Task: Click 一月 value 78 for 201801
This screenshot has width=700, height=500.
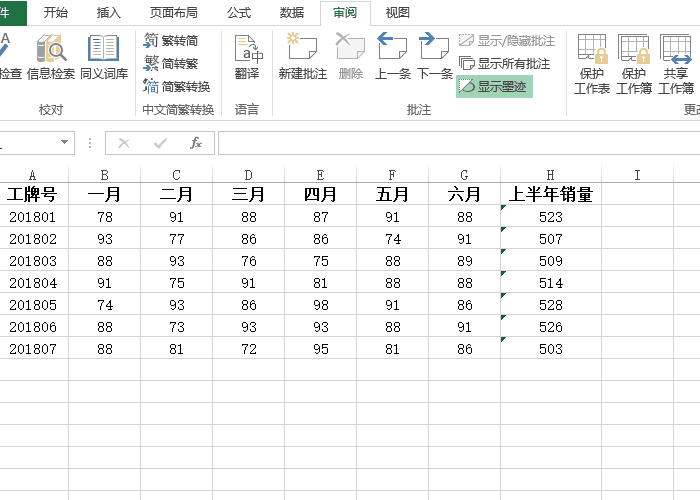Action: pyautogui.click(x=104, y=217)
